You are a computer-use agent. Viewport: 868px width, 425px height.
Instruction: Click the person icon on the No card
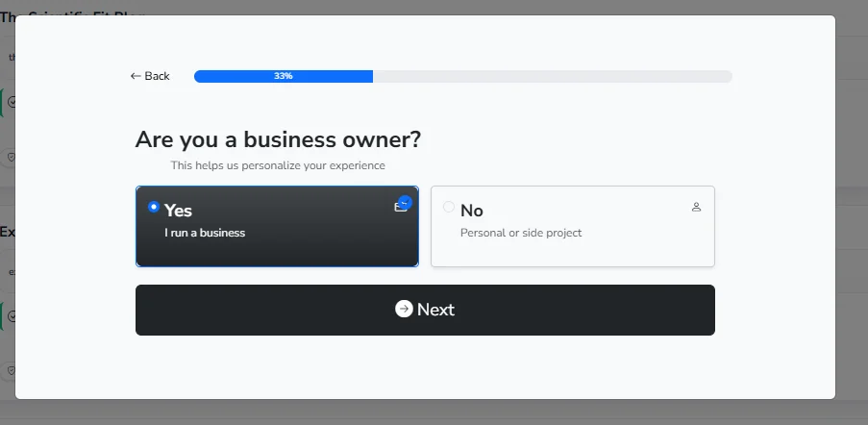click(x=697, y=207)
